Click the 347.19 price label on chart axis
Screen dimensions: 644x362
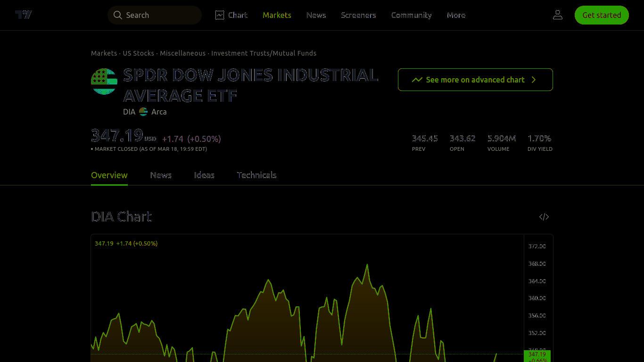click(x=537, y=354)
